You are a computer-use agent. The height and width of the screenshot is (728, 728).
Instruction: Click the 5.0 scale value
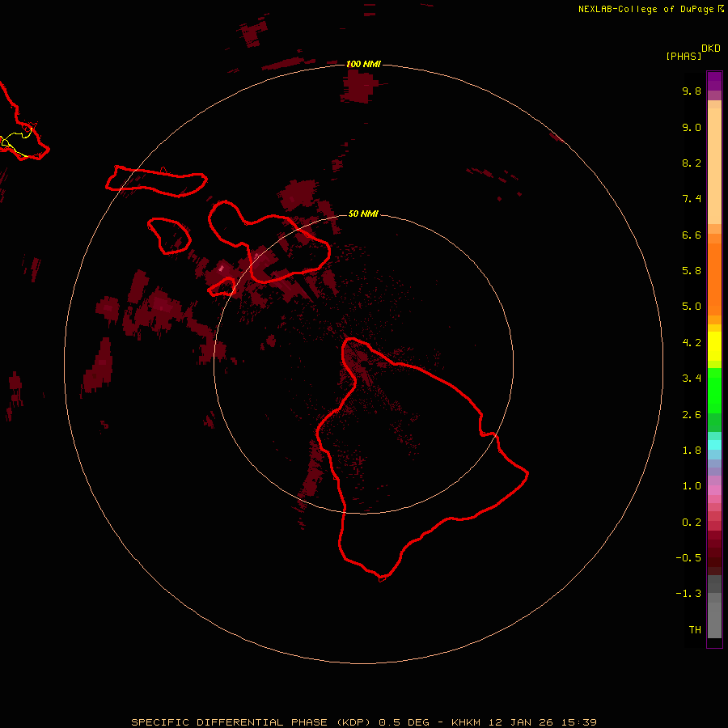tap(692, 307)
